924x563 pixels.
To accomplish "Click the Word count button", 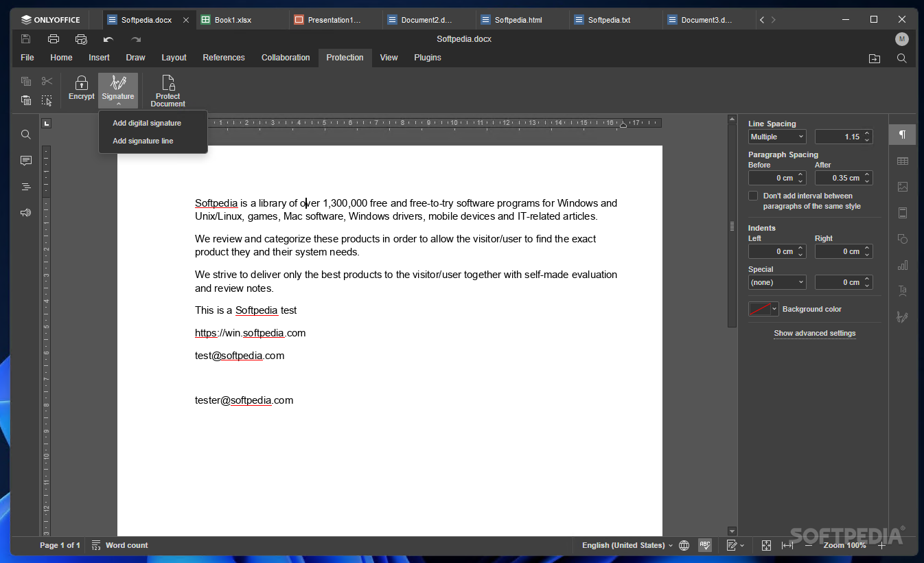I will click(x=119, y=545).
